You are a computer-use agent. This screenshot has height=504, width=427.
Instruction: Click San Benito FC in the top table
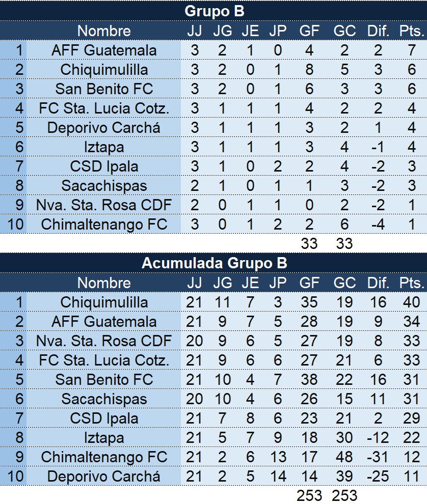tap(104, 89)
